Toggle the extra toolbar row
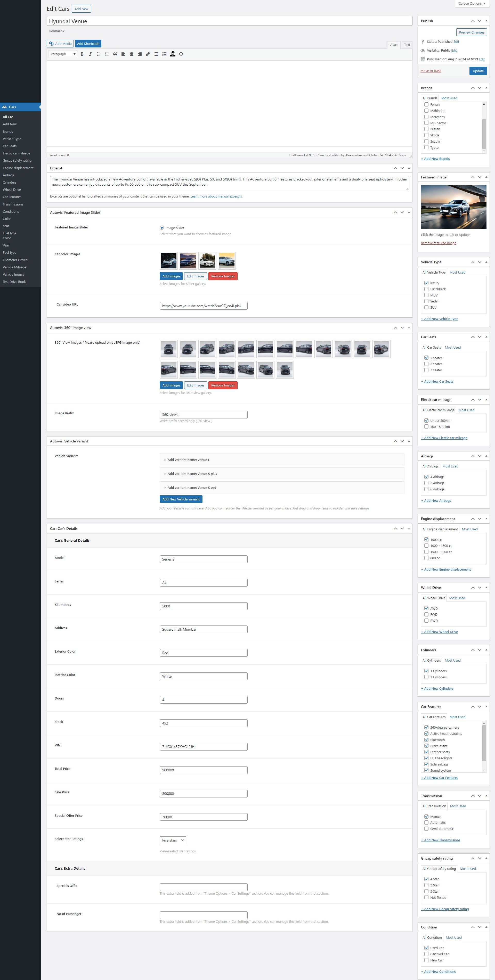Image resolution: width=495 pixels, height=980 pixels. [164, 54]
